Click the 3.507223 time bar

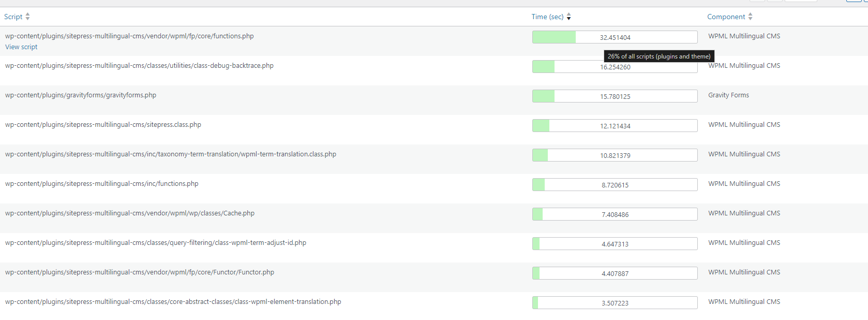pos(615,303)
